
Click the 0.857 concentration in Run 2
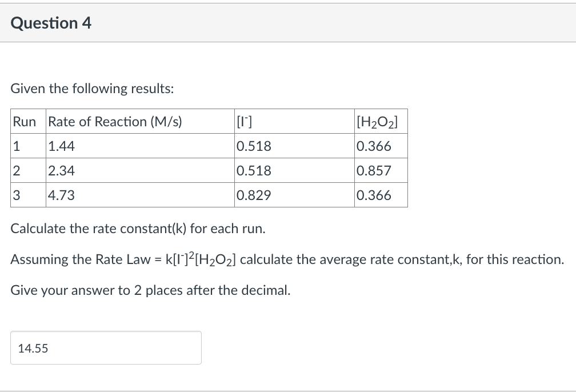[371, 170]
